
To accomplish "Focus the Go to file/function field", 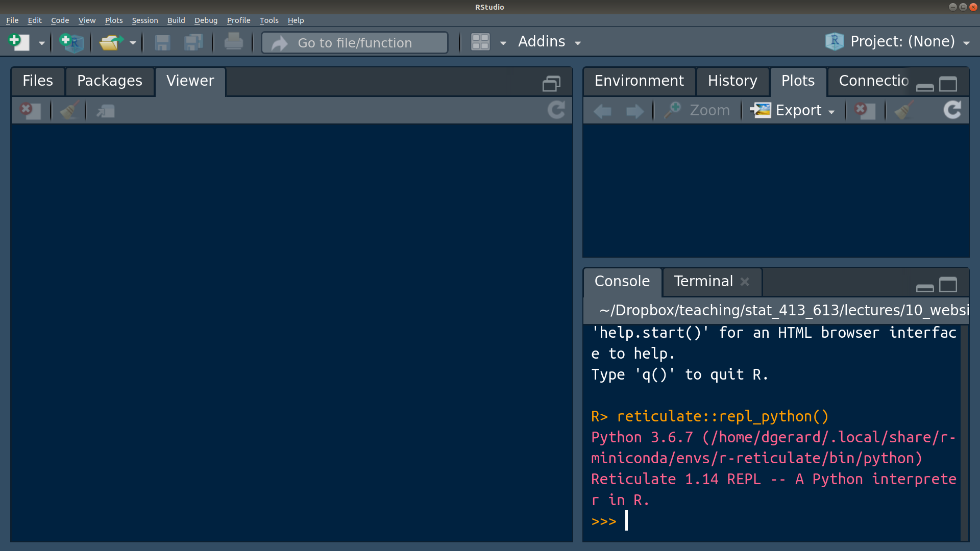I will (355, 43).
